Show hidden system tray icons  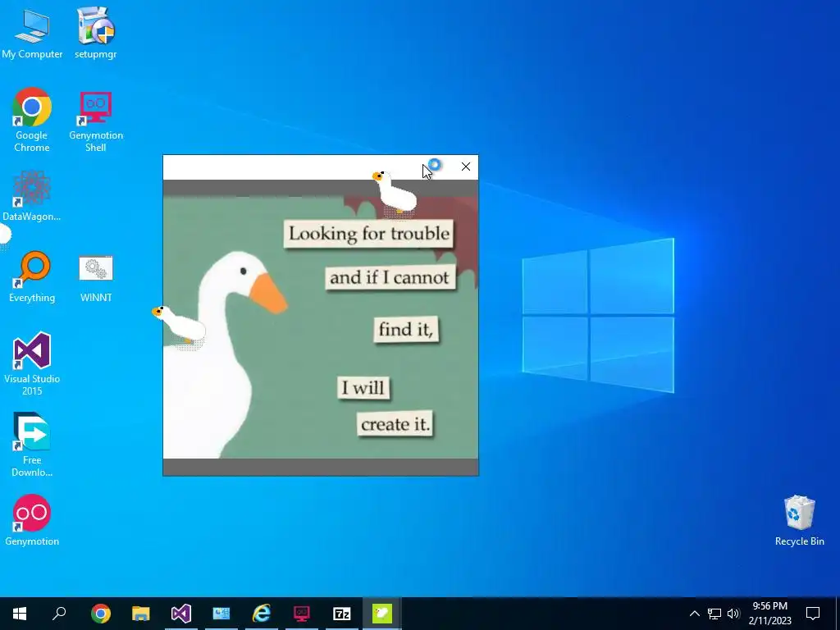tap(694, 614)
